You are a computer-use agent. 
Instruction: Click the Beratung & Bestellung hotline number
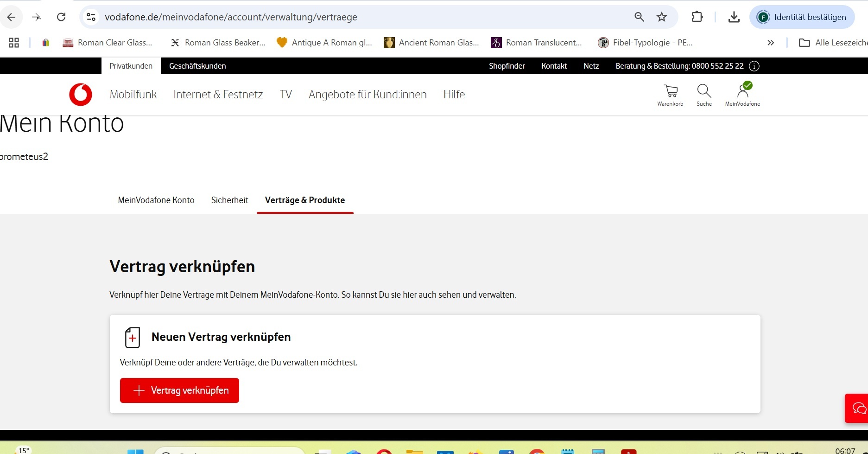679,66
